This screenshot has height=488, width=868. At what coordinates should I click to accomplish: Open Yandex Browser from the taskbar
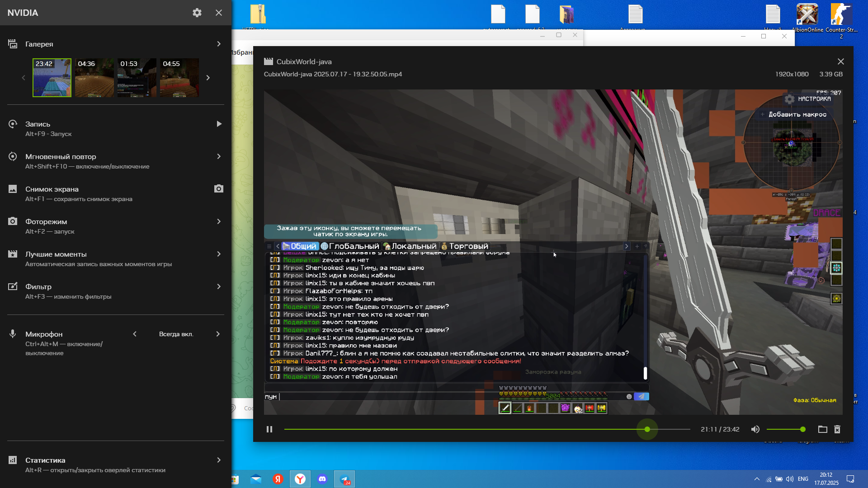point(300,479)
